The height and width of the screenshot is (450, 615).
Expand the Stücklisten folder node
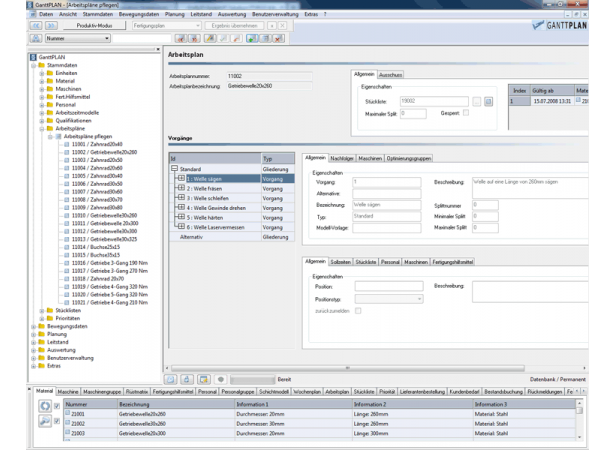pyautogui.click(x=42, y=310)
